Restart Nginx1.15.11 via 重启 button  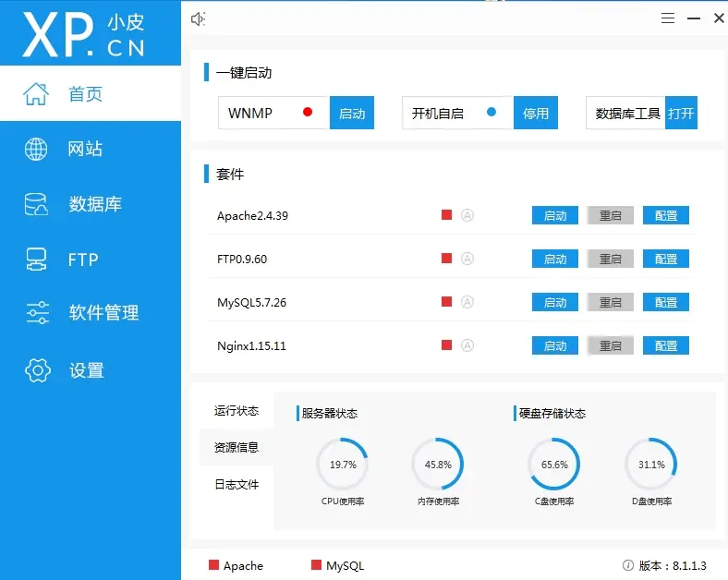610,345
